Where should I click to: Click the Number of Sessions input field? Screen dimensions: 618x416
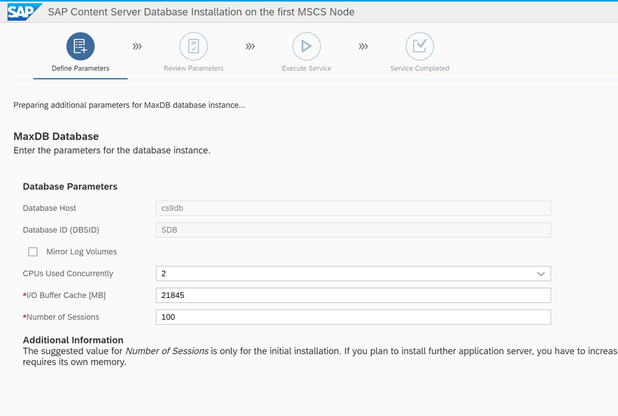[x=353, y=317]
